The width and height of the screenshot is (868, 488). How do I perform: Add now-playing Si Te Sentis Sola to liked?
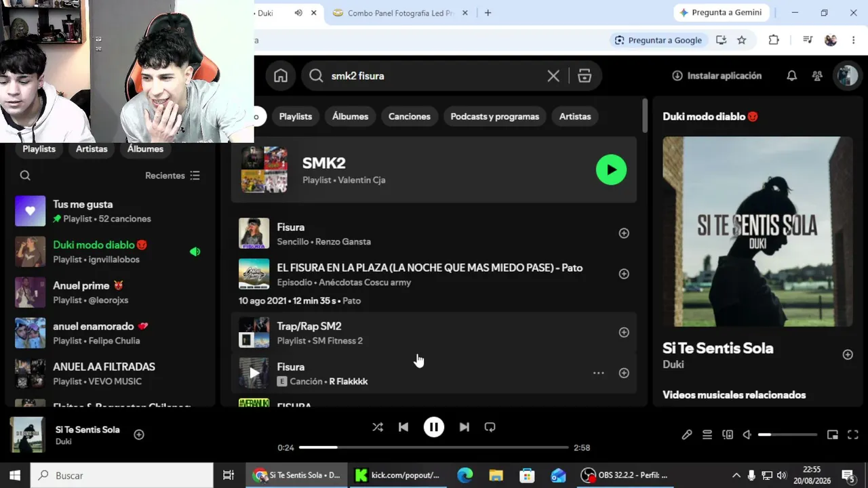coord(139,434)
